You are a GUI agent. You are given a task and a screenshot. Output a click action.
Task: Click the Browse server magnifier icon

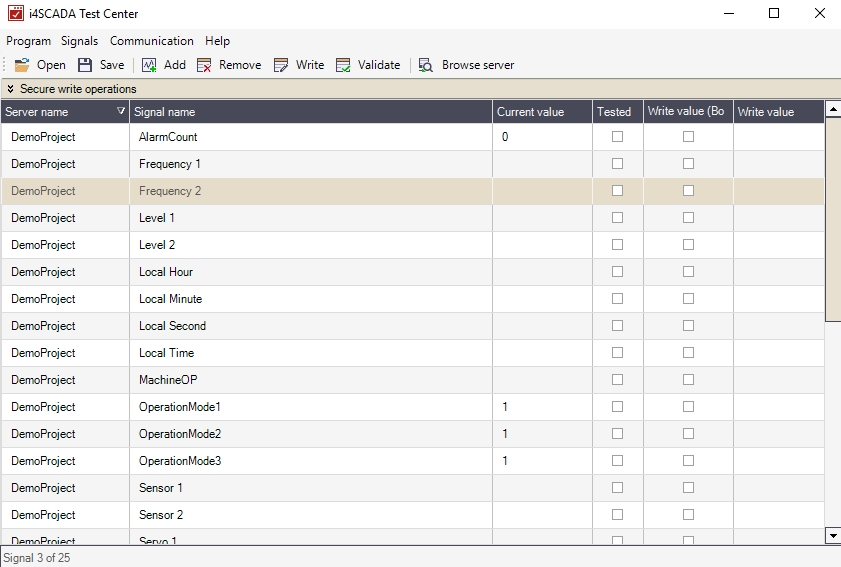(426, 65)
